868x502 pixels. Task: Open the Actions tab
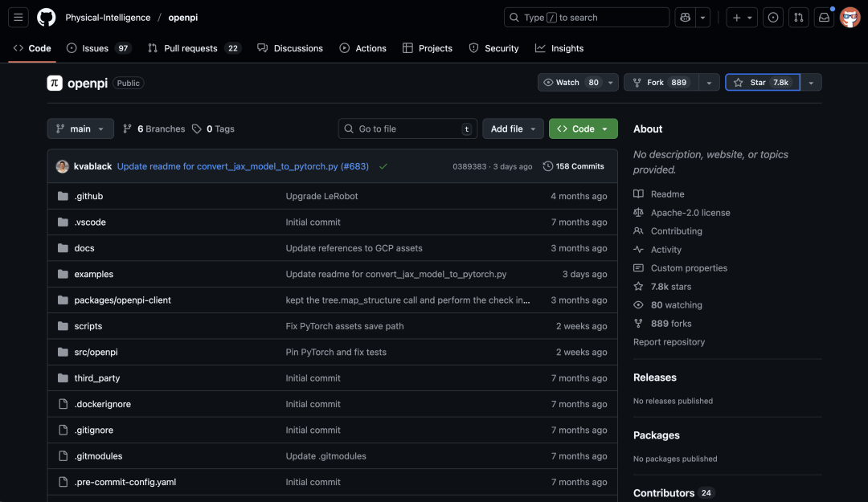click(363, 49)
